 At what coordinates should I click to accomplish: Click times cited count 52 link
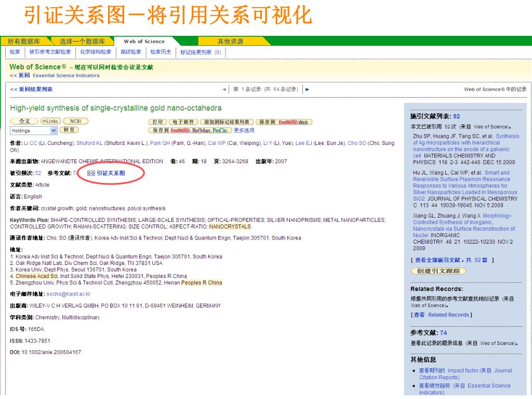click(x=38, y=174)
